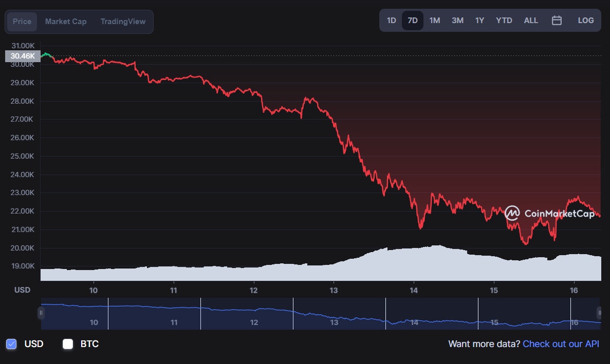Switch to the Market Cap tab
The image size is (610, 364).
(x=66, y=22)
